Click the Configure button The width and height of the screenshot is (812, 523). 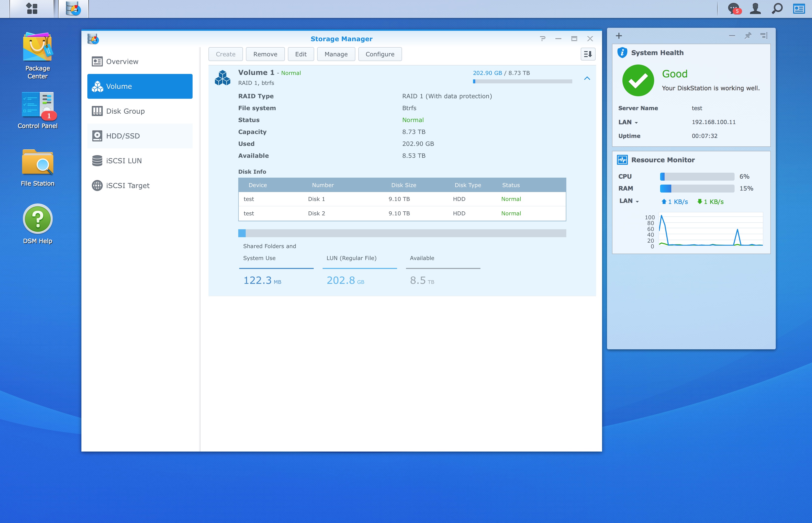[380, 54]
